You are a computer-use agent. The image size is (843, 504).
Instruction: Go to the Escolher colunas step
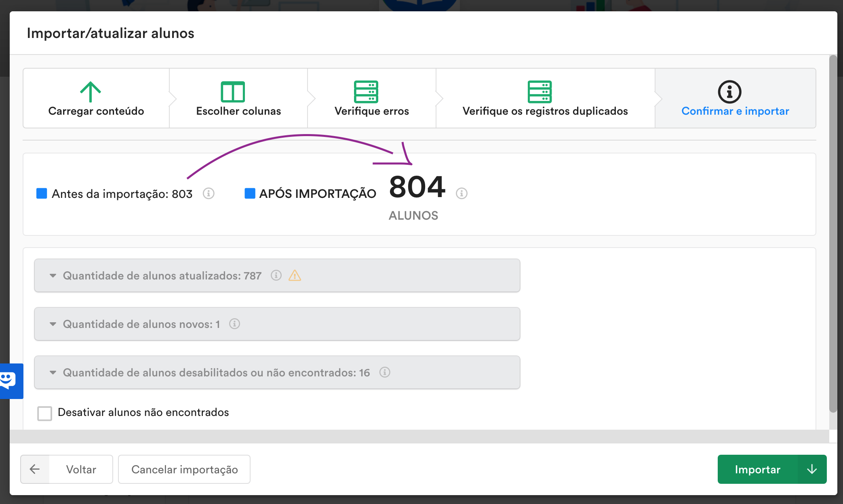[238, 111]
